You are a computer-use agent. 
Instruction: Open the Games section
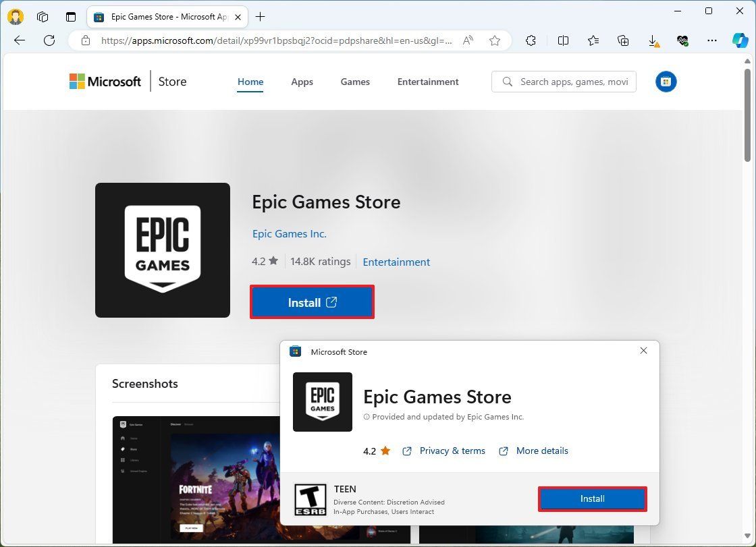[x=355, y=82]
